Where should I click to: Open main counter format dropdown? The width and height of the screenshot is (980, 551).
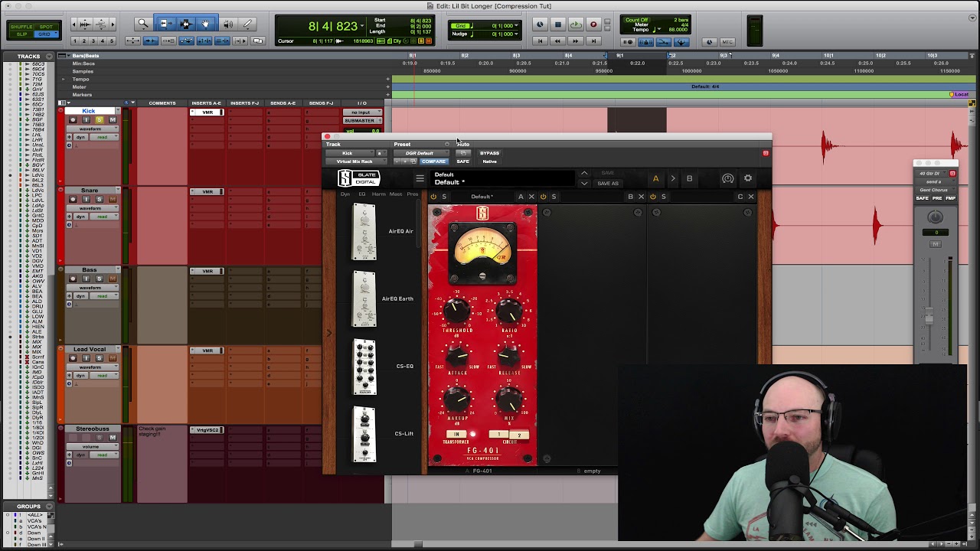point(362,26)
